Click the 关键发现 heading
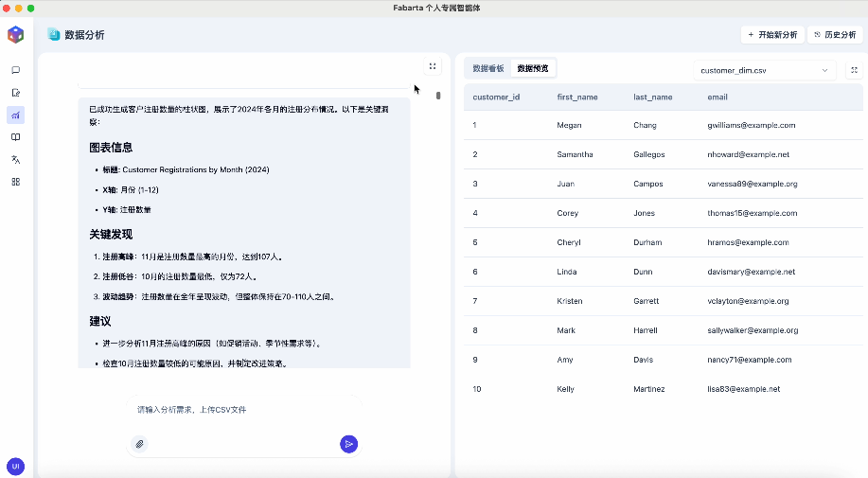 [x=111, y=234]
